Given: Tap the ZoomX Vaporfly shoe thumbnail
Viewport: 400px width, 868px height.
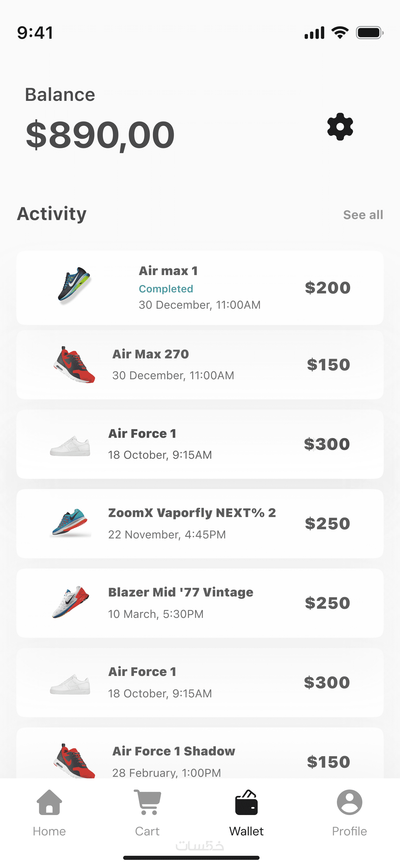Looking at the screenshot, I should [x=70, y=523].
